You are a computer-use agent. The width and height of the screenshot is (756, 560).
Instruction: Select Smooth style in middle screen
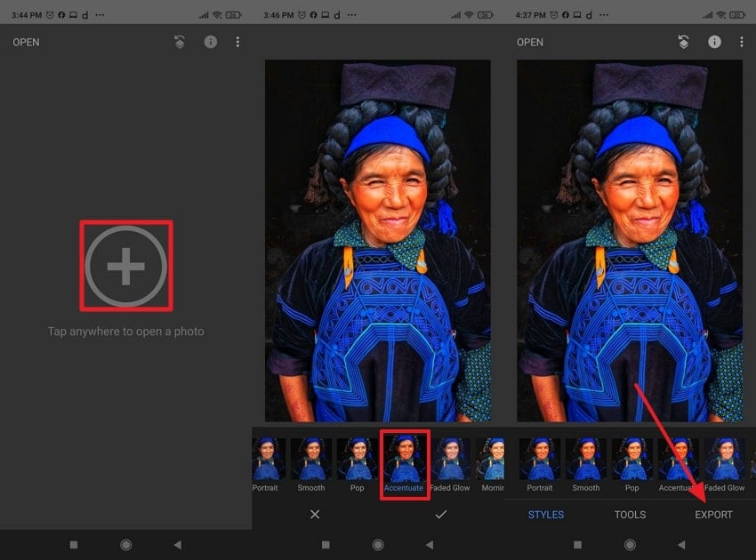(311, 464)
